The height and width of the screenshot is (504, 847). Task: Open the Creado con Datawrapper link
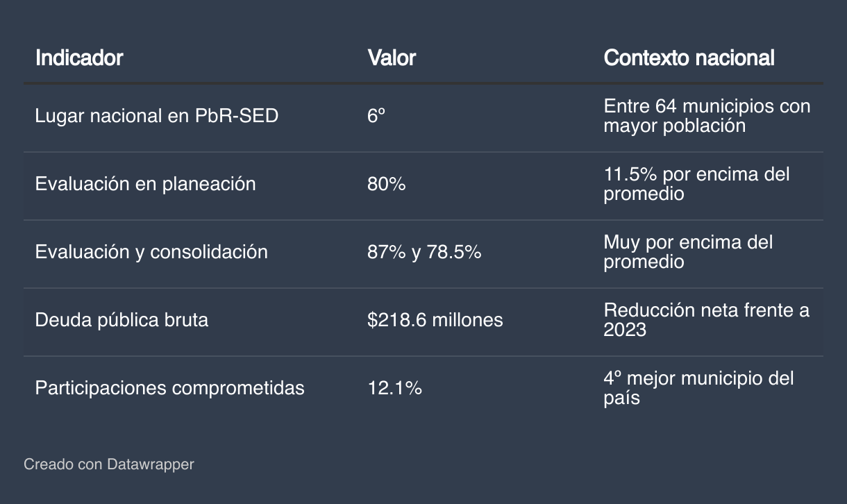point(109,464)
